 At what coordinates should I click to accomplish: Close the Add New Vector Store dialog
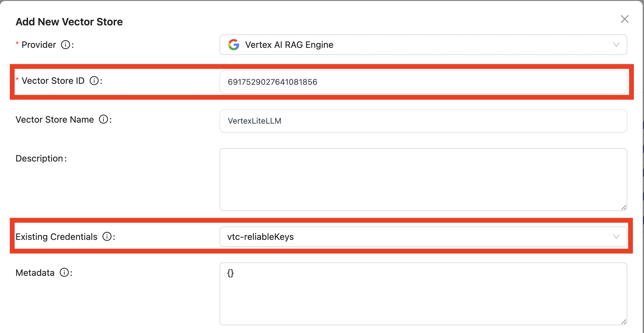pyautogui.click(x=624, y=19)
